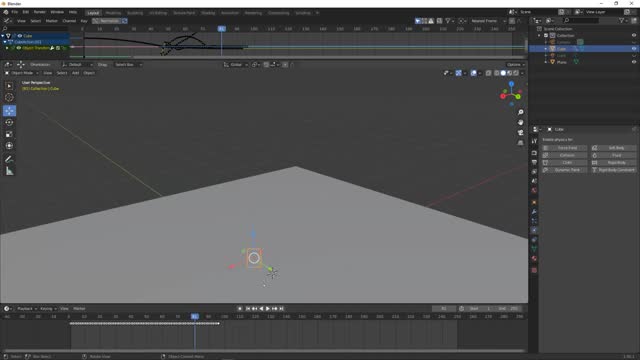Open the graph editor Channel menu
640x360 pixels.
[x=69, y=21]
